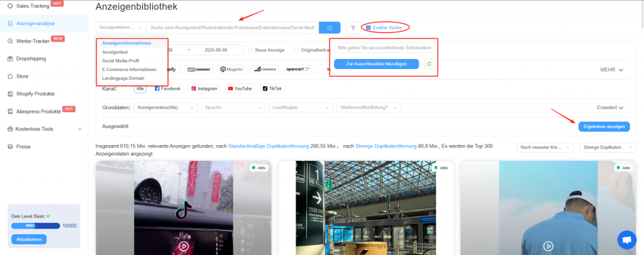Focus the main ad search field
644x255 pixels.
click(233, 28)
